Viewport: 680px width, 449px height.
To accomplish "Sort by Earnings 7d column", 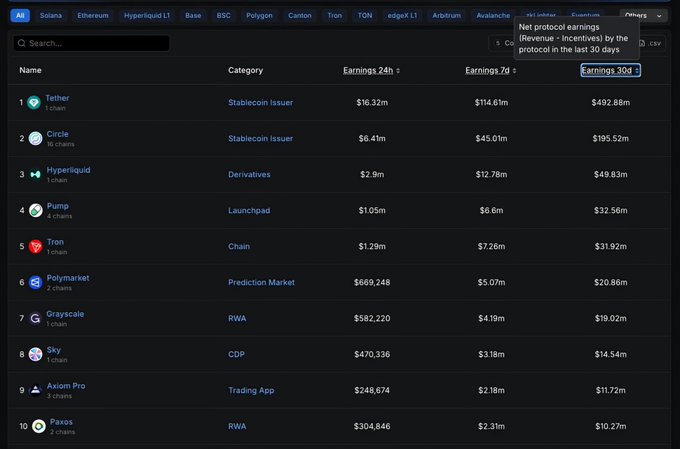I will [491, 70].
